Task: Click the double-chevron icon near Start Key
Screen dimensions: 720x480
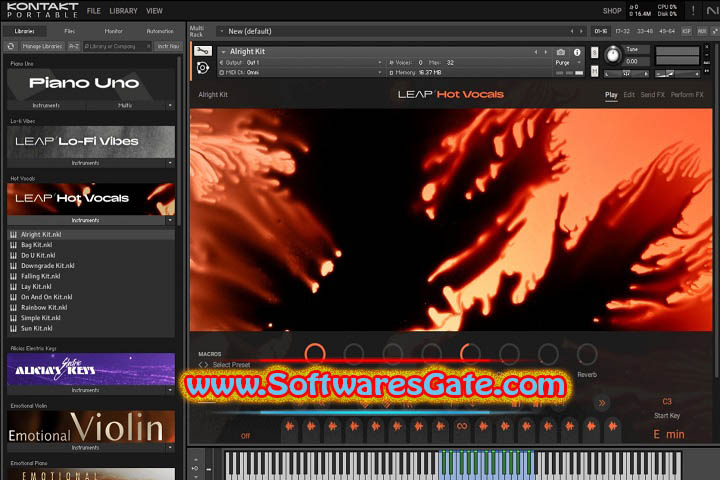Action: (602, 403)
